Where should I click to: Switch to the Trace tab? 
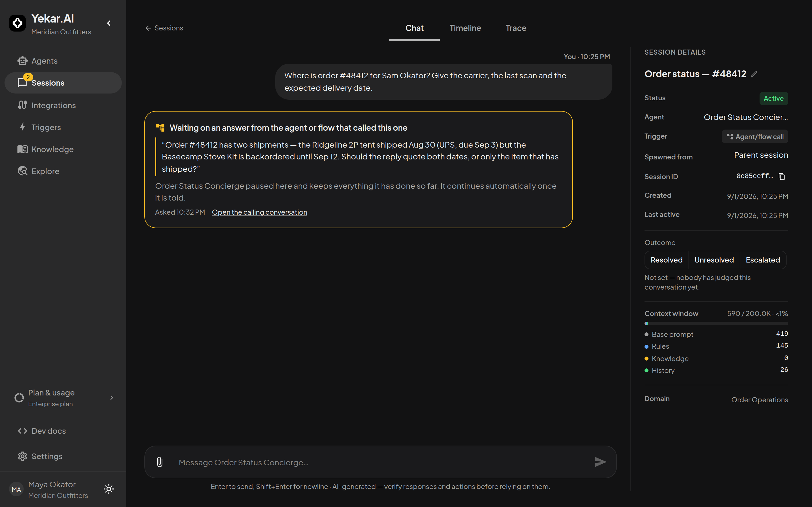click(x=516, y=28)
